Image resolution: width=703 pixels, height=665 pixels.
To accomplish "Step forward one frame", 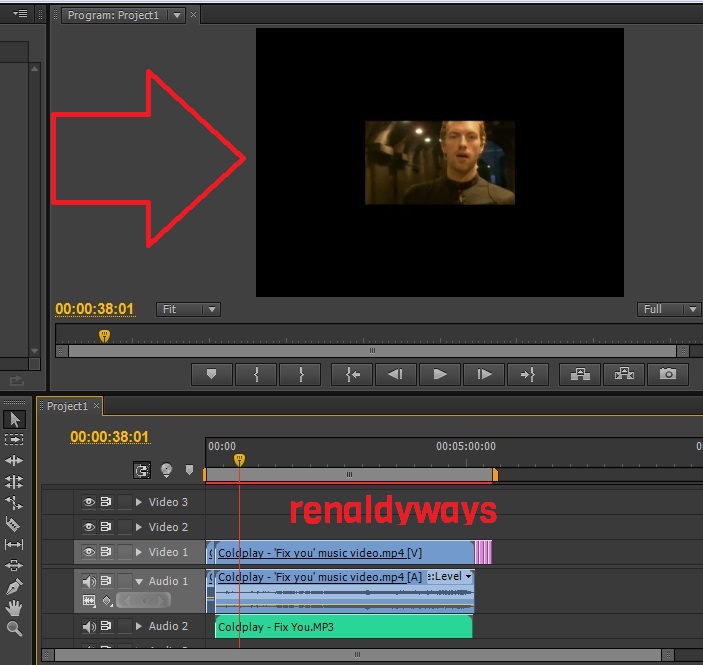I will (x=484, y=374).
